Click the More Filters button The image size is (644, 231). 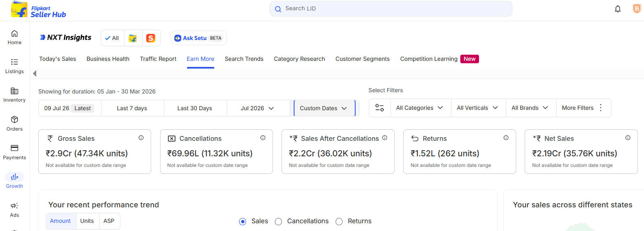point(583,108)
